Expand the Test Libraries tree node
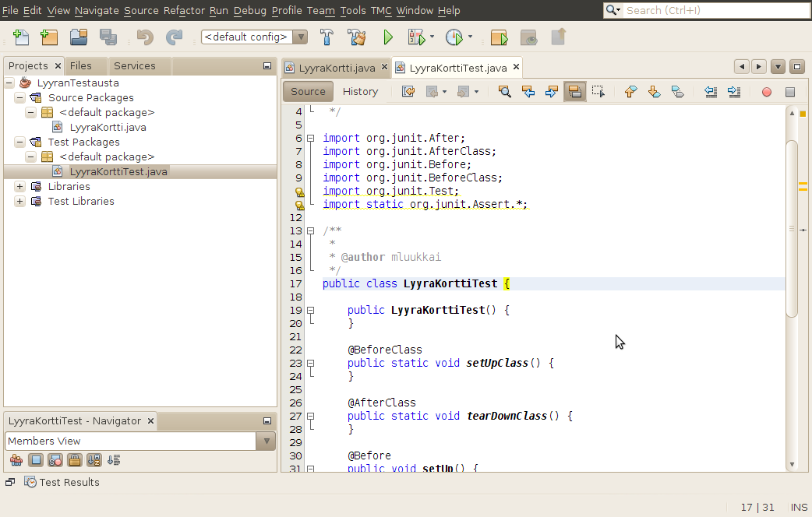812x517 pixels. (x=19, y=201)
